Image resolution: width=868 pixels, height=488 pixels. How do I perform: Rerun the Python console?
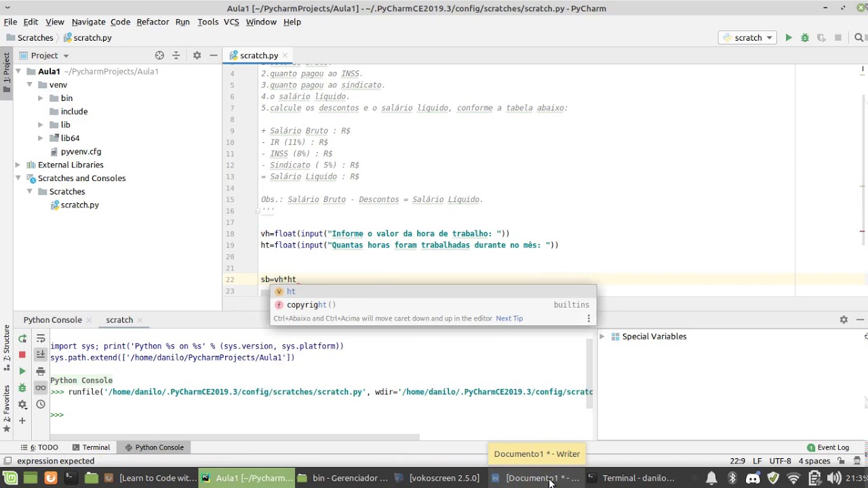click(x=22, y=339)
